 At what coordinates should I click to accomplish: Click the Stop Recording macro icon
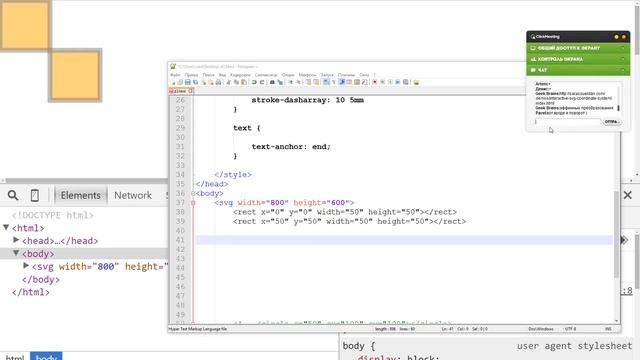pyautogui.click(x=382, y=82)
